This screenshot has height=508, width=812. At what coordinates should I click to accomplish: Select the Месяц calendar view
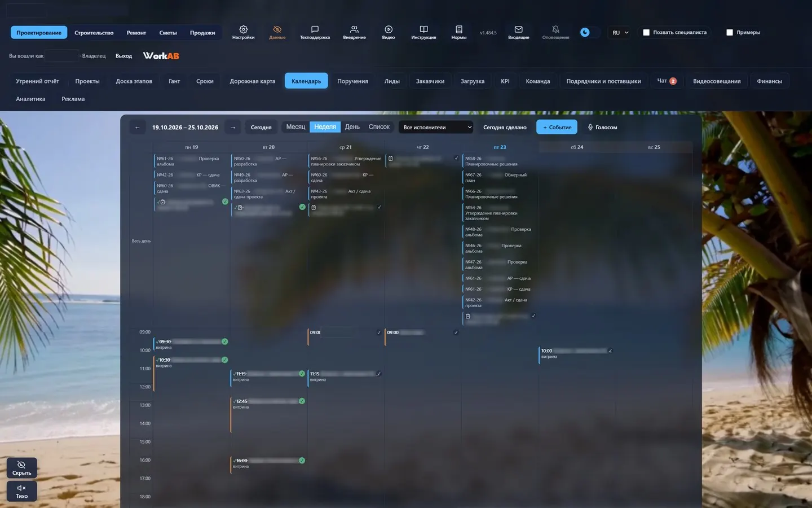pos(295,127)
